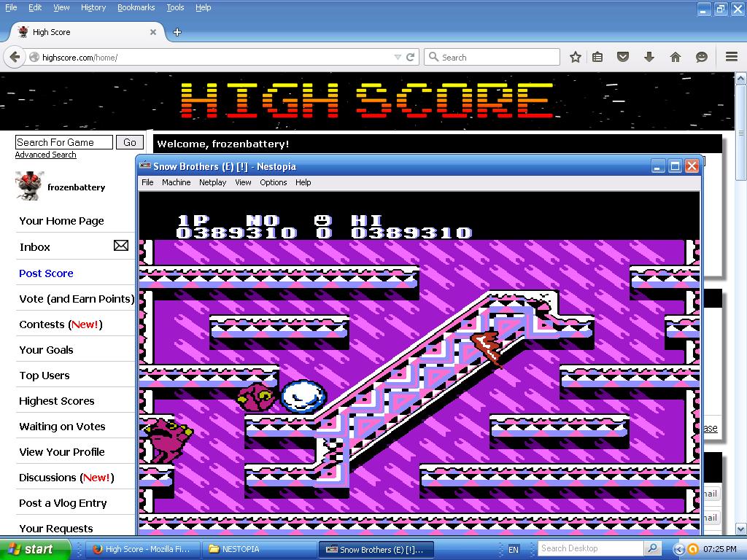The height and width of the screenshot is (560, 747).
Task: Open View Your Profile link
Action: coord(62,452)
